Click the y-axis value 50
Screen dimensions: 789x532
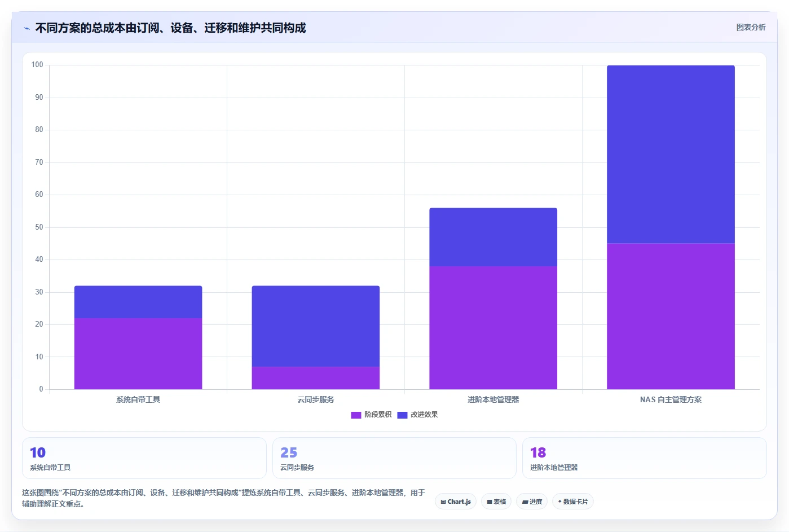pos(39,227)
